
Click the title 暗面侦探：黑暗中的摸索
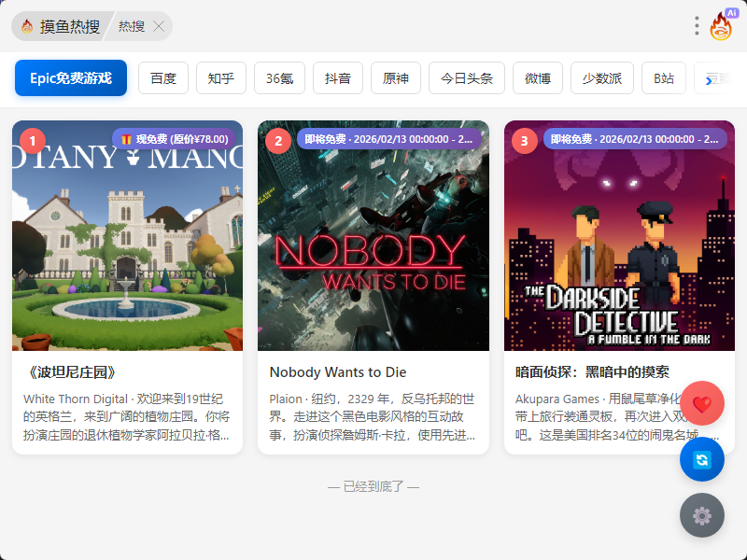pyautogui.click(x=592, y=371)
